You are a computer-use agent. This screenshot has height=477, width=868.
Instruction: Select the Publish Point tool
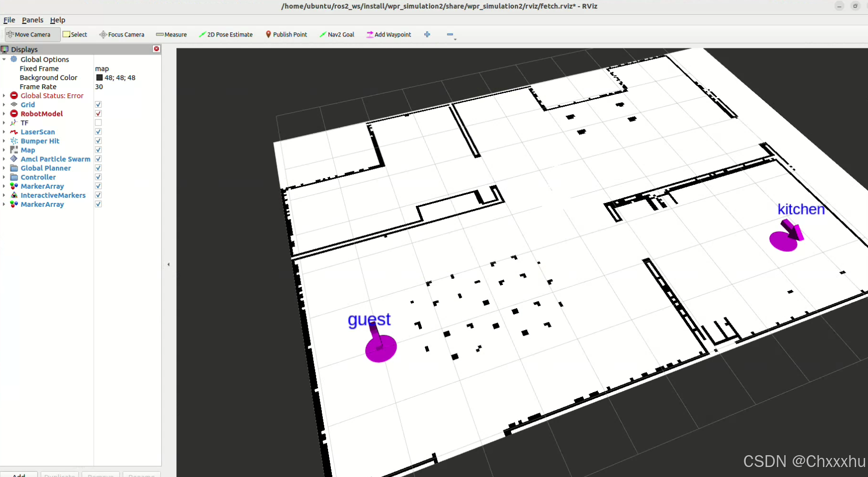coord(286,35)
